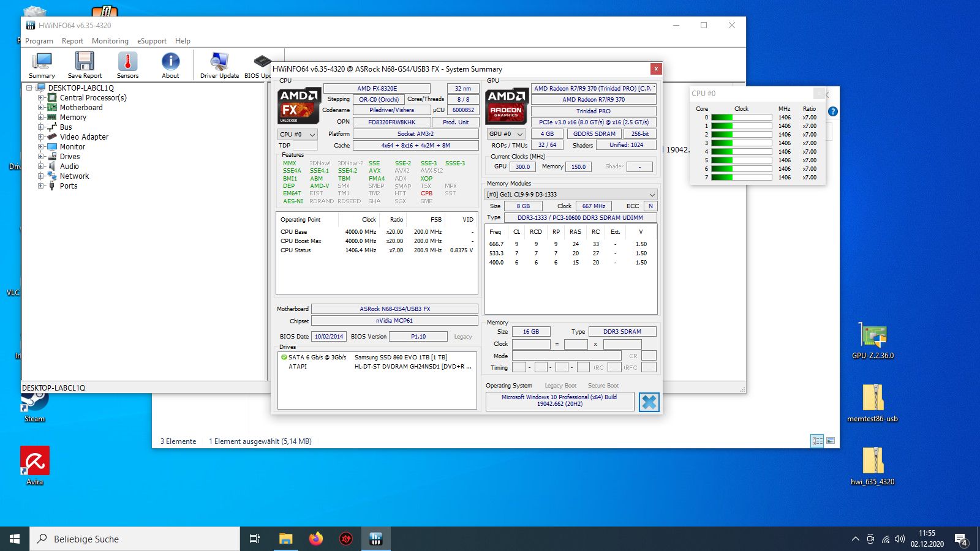Open File Explorer from taskbar

pos(285,539)
